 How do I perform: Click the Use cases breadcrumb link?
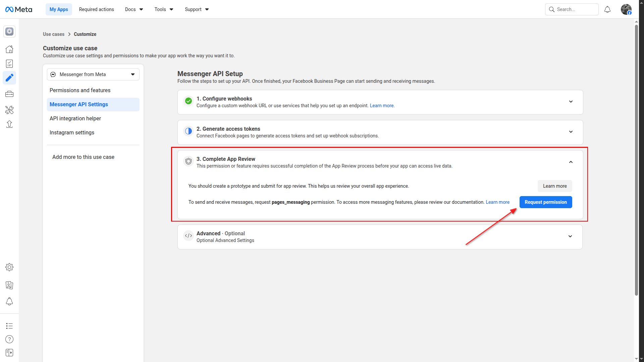pyautogui.click(x=54, y=34)
